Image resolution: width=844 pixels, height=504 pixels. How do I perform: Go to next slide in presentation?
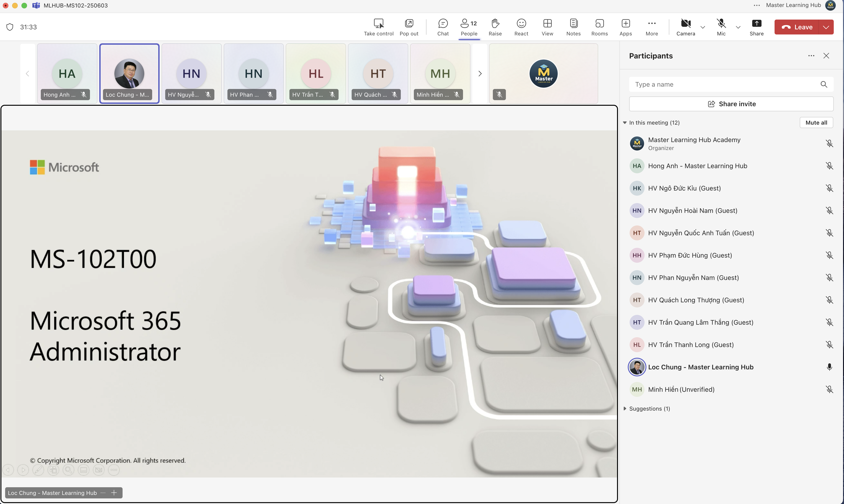point(23,470)
